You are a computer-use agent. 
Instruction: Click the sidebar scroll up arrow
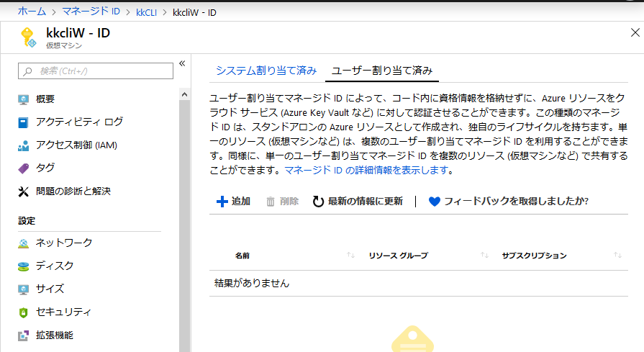184,94
